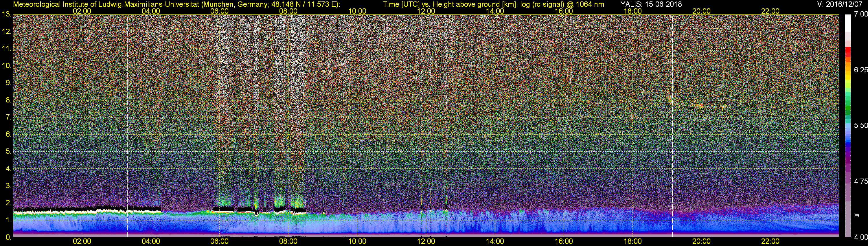Click the 10 km height axis label

click(x=6, y=66)
